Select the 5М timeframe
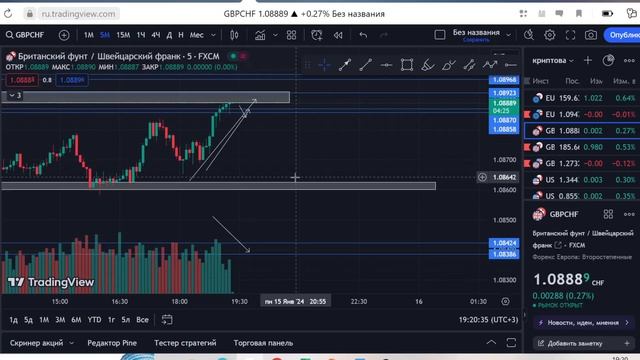640x360 pixels. pyautogui.click(x=105, y=35)
